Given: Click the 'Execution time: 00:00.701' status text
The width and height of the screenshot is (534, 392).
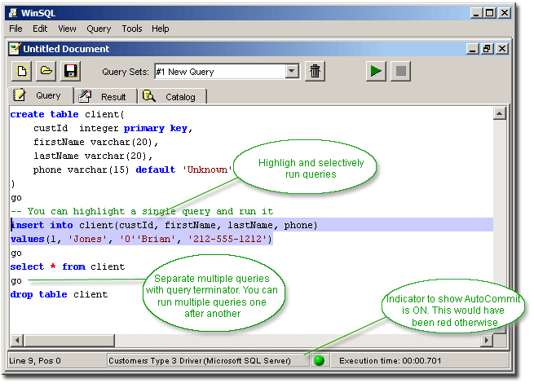Looking at the screenshot, I should (390, 360).
